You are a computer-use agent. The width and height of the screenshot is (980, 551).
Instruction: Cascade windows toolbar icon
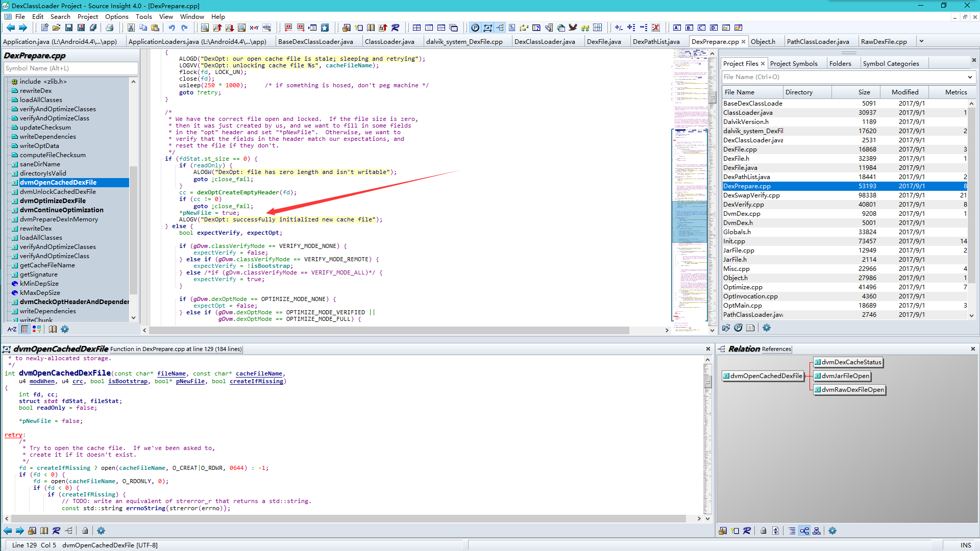pyautogui.click(x=453, y=28)
